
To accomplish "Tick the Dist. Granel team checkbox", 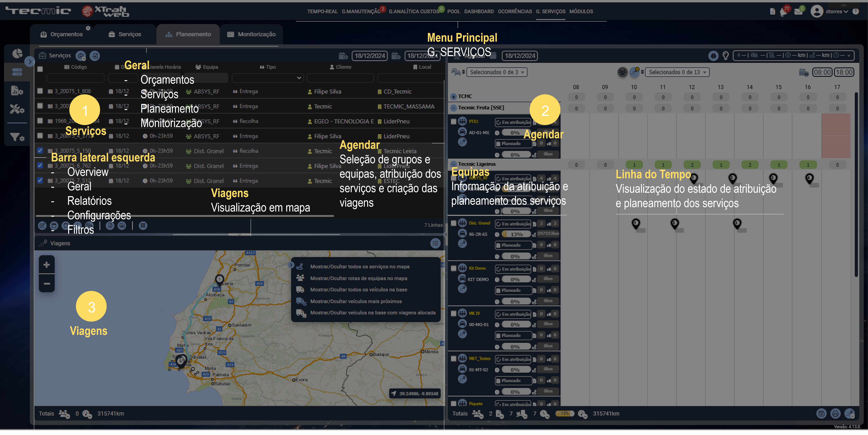I will point(454,223).
